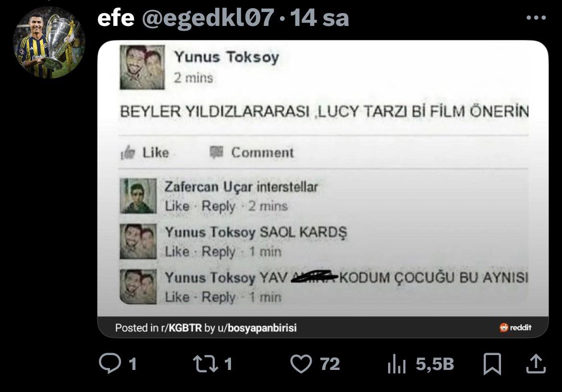Open efe's profile picture avatar

click(49, 42)
